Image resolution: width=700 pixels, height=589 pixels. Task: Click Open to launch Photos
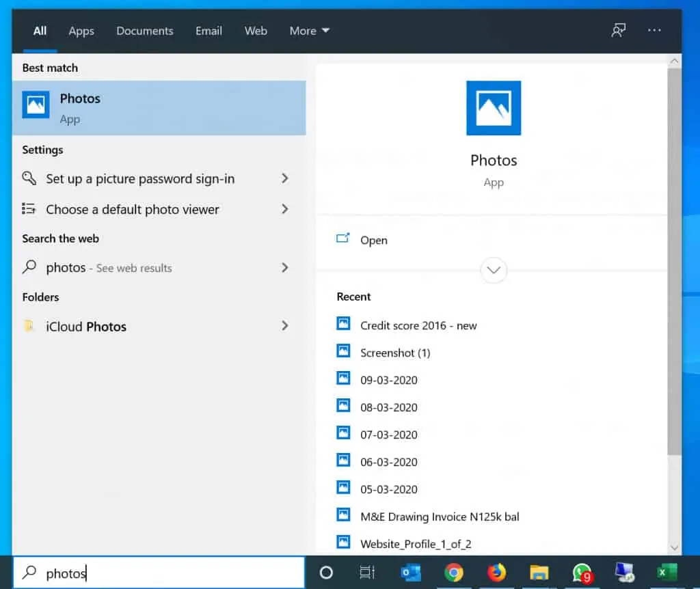[374, 240]
